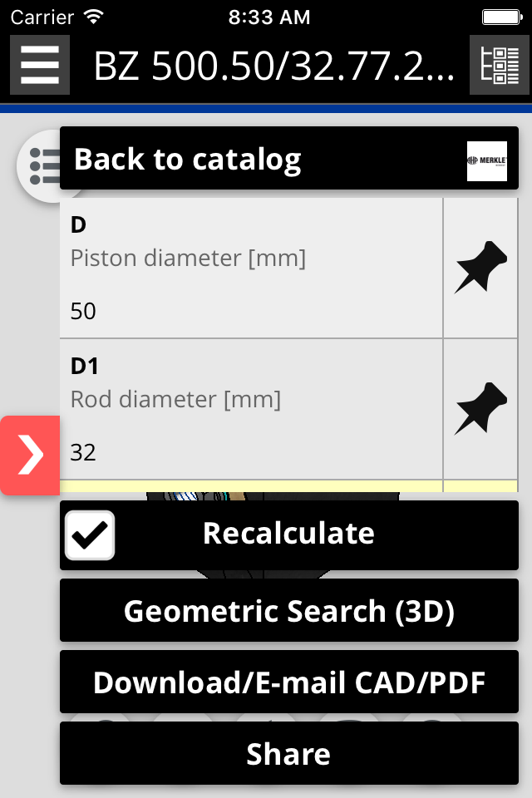Tap the BZ 500.50/32.77.2 title
Screen dimensions: 532x798
tap(273, 66)
